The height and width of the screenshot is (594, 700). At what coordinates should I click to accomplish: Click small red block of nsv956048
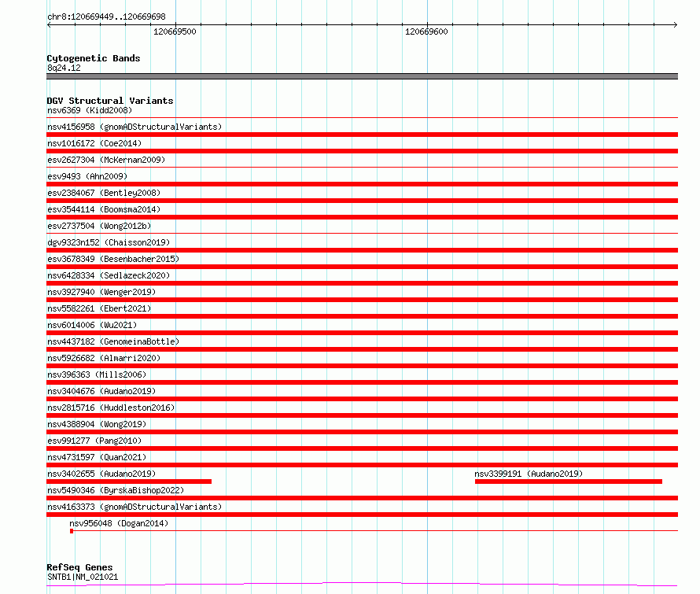[72, 531]
